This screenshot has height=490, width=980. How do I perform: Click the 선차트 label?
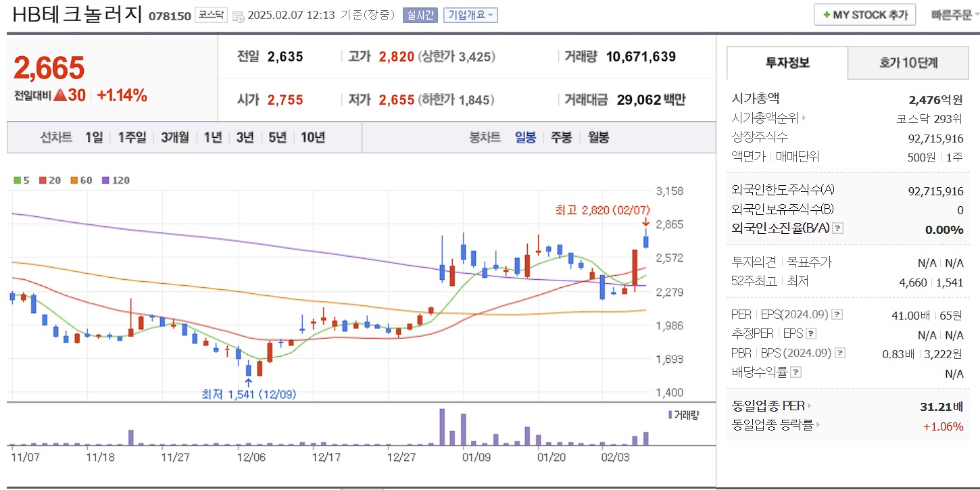(x=56, y=138)
